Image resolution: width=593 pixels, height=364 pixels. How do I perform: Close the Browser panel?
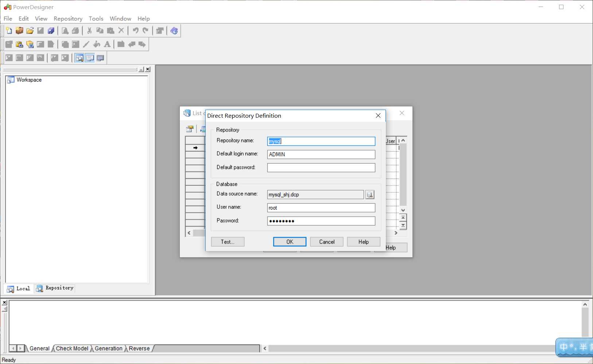pos(148,69)
